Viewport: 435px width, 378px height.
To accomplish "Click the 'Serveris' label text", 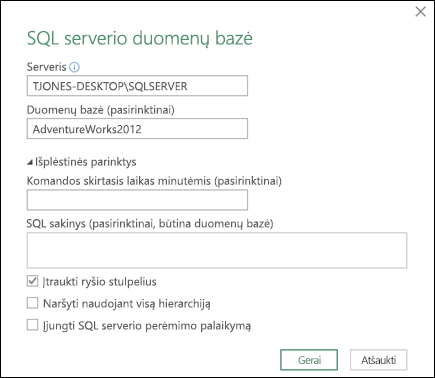I will coord(46,67).
